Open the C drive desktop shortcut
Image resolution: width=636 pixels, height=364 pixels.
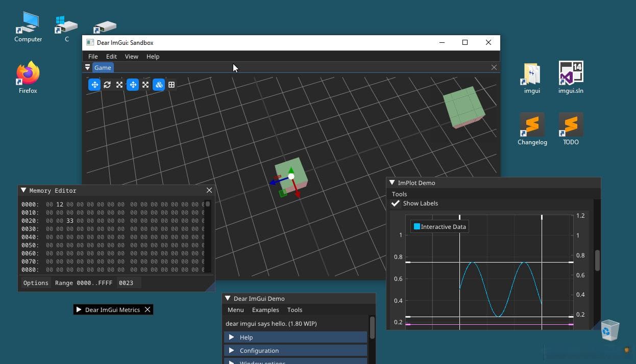[x=66, y=28]
